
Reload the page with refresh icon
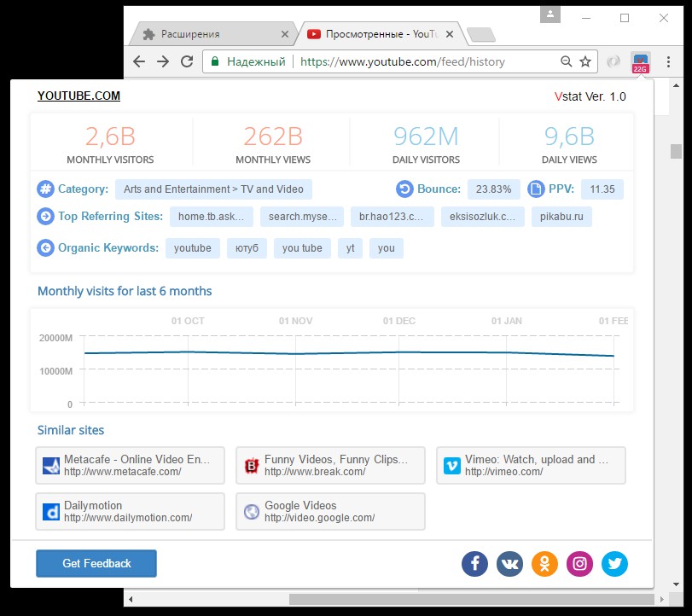coord(187,61)
